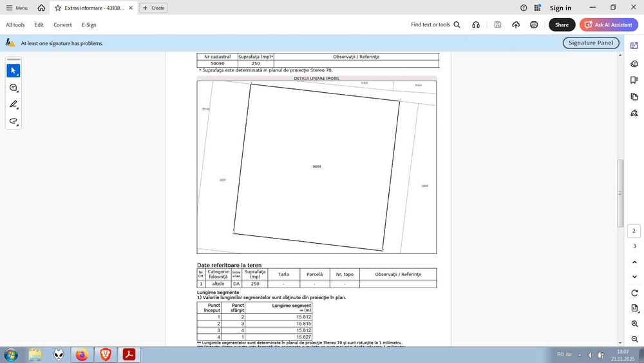Select the cadastral number 50090 cell

pyautogui.click(x=217, y=64)
